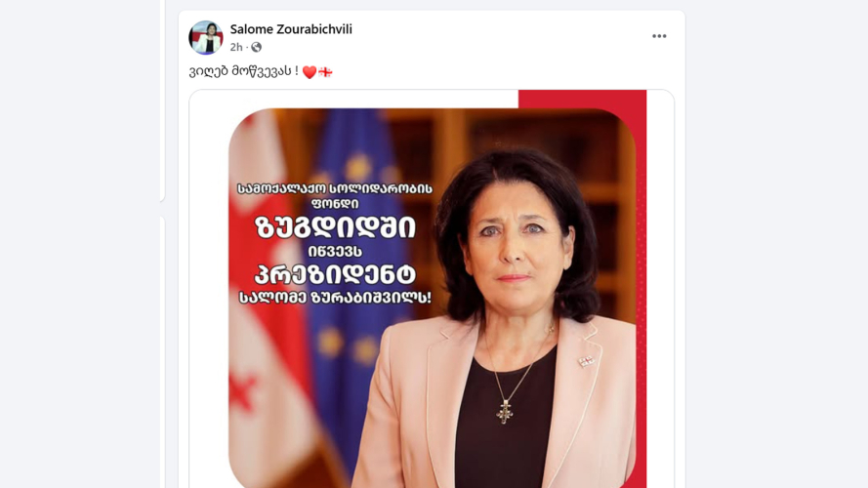Click the large ზუგდიდში headline in image
868x488 pixels.
(335, 227)
